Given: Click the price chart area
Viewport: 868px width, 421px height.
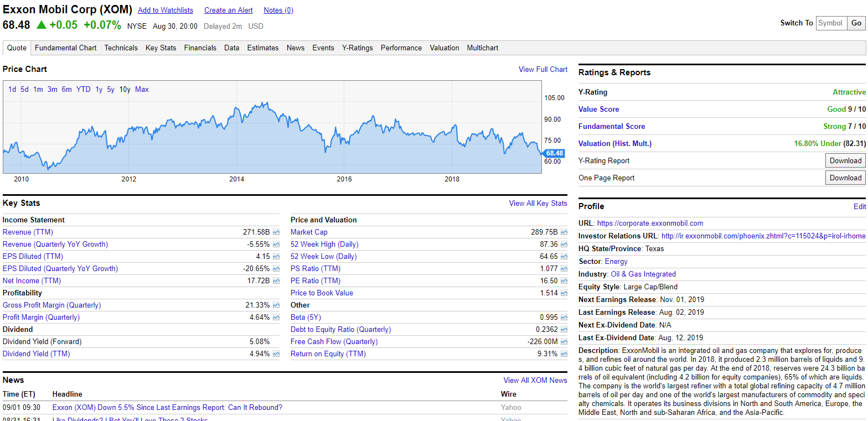Looking at the screenshot, I should [x=272, y=127].
